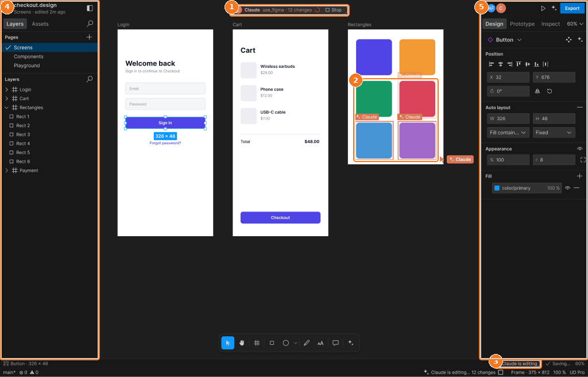Click the Checkout button in Cart frame

280,218
